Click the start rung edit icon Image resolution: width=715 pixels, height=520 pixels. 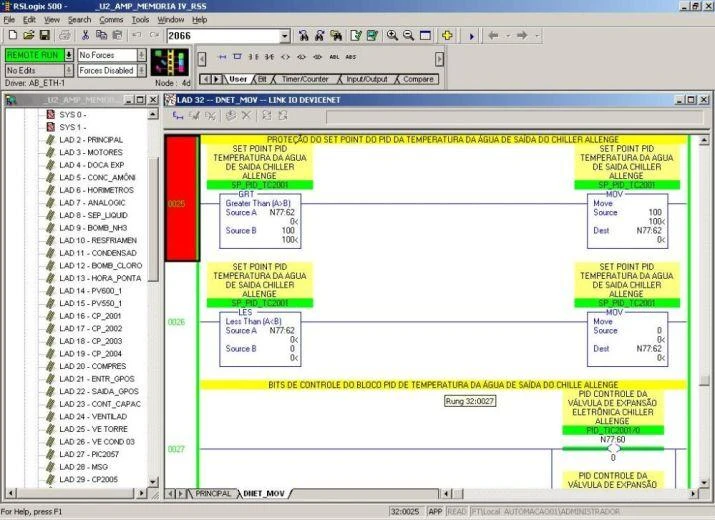pos(178,116)
